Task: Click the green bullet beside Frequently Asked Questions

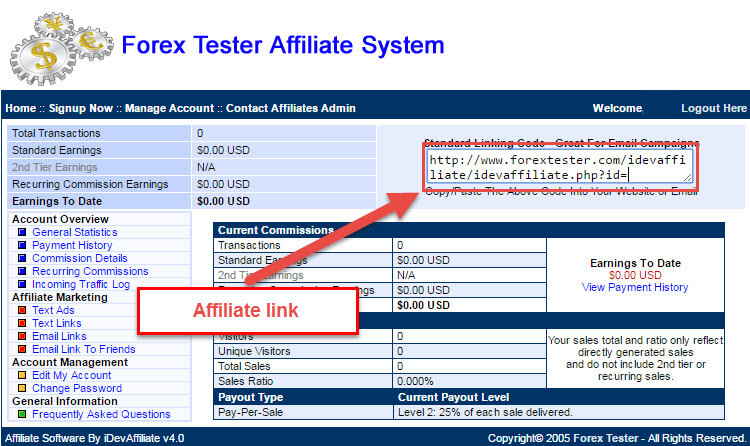Action: (x=22, y=414)
